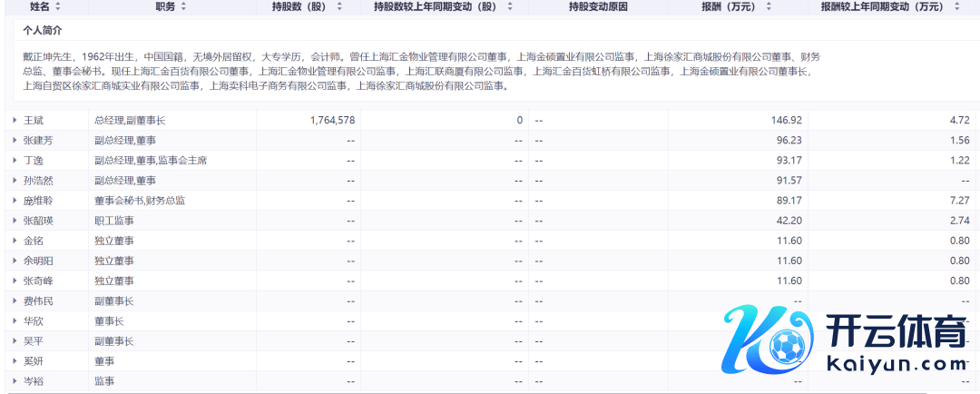Expand the 丁逸 row arrow

tap(15, 160)
